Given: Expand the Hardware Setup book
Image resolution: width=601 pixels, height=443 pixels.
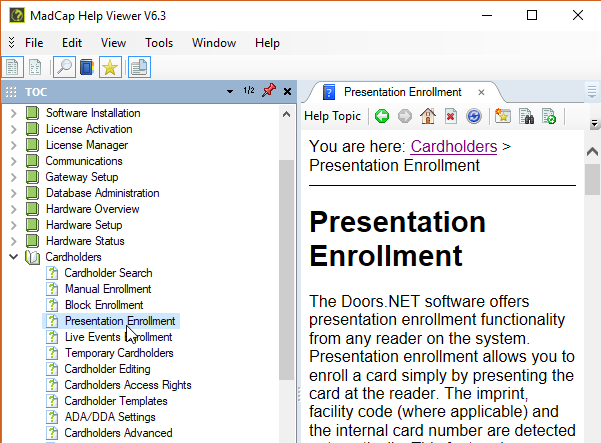Looking at the screenshot, I should (13, 225).
